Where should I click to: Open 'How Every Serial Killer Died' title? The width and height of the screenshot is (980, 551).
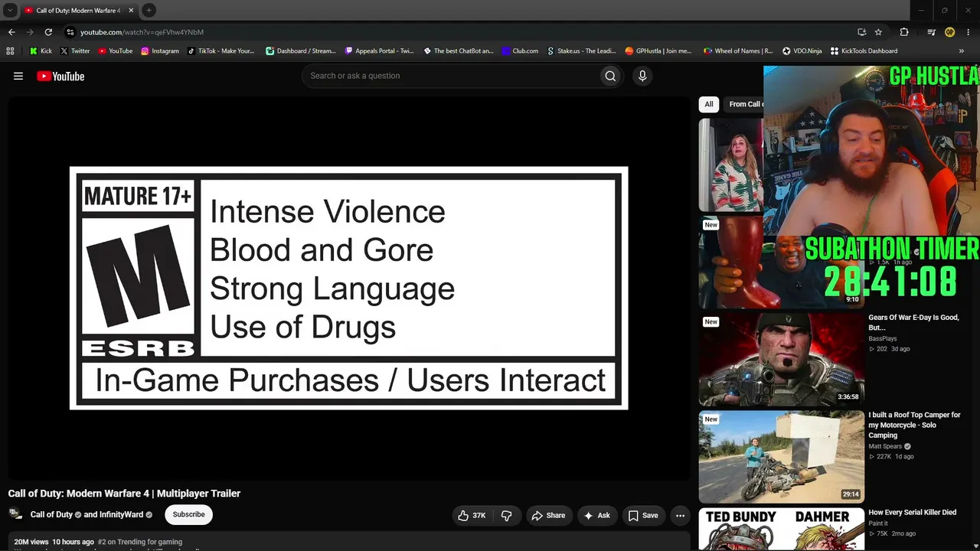912,513
